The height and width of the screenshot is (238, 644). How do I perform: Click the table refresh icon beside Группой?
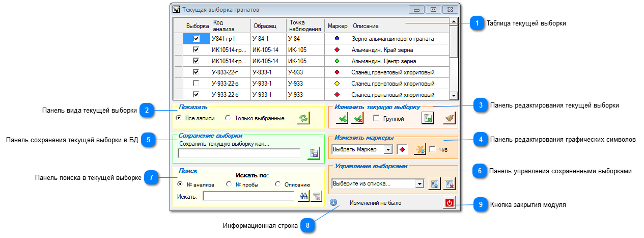point(428,118)
